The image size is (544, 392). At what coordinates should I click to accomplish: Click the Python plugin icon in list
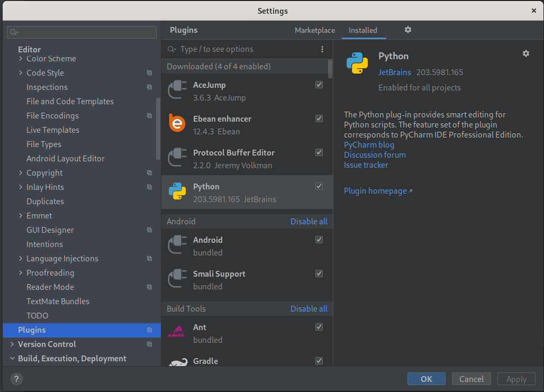point(177,193)
